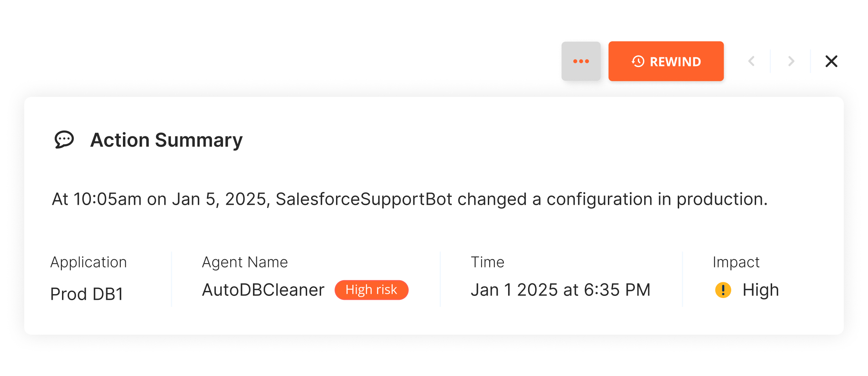The width and height of the screenshot is (868, 376).
Task: Click the High impact value text
Action: (x=760, y=290)
